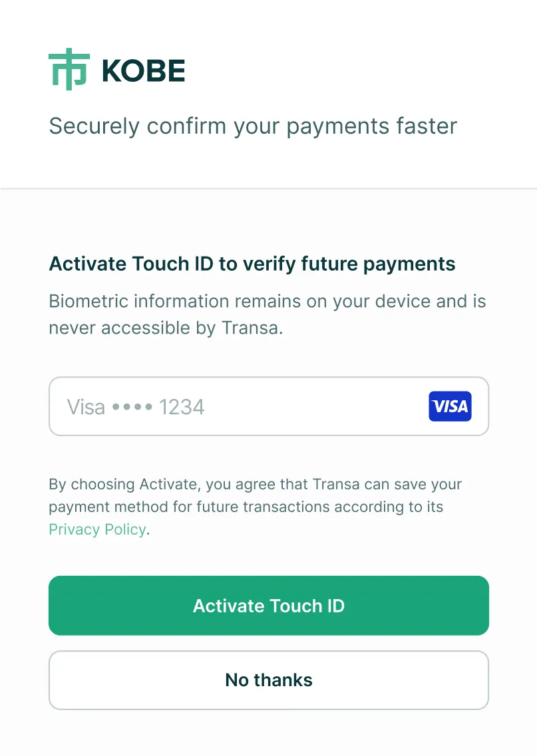The image size is (537, 756).
Task: Click the biometric information description text
Action: pyautogui.click(x=268, y=314)
